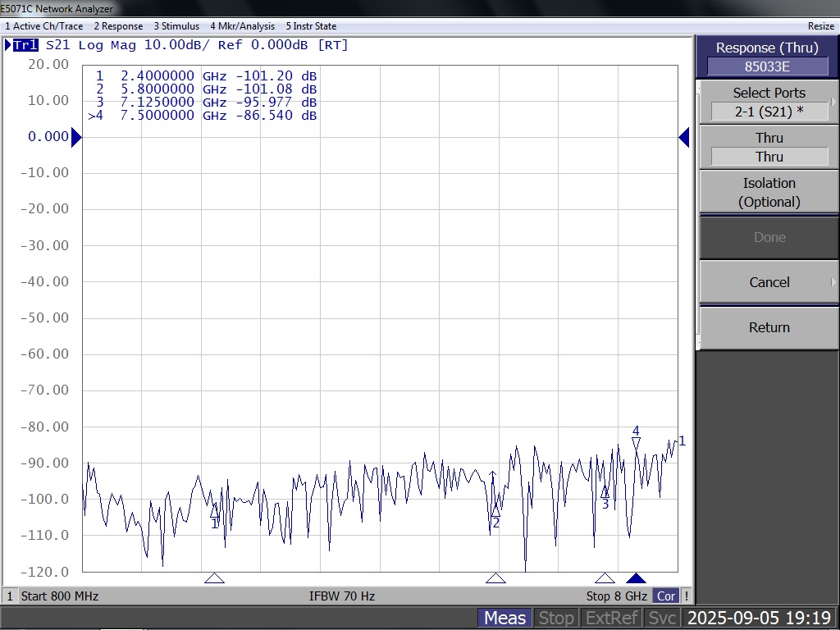Click the marker 1 readout at 2.4000000 GHz
This screenshot has width=840, height=630.
(206, 76)
